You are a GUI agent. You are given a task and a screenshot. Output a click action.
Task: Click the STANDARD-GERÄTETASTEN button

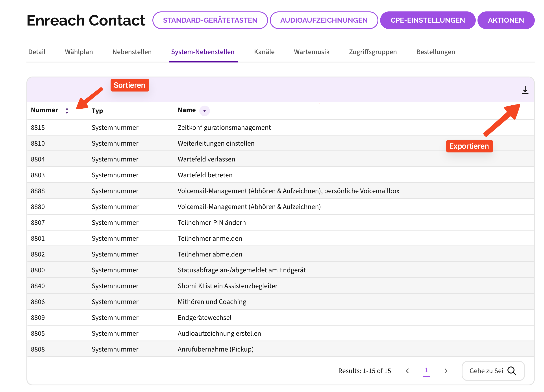[x=210, y=20]
